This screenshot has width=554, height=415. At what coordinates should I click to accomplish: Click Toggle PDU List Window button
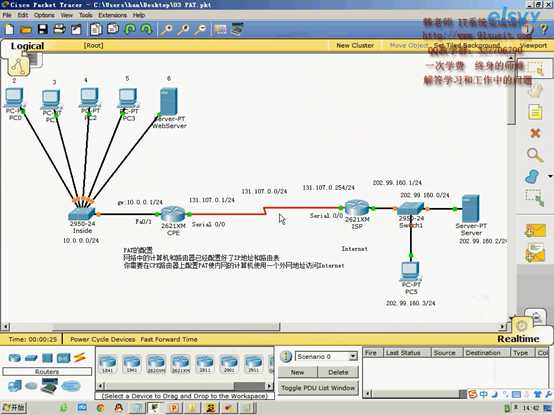318,388
